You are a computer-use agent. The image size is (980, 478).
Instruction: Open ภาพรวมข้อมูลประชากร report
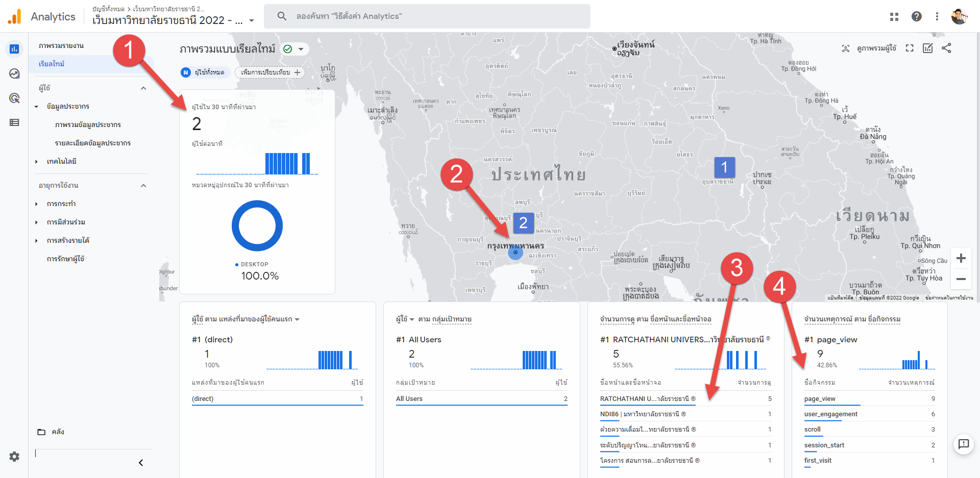coord(88,125)
